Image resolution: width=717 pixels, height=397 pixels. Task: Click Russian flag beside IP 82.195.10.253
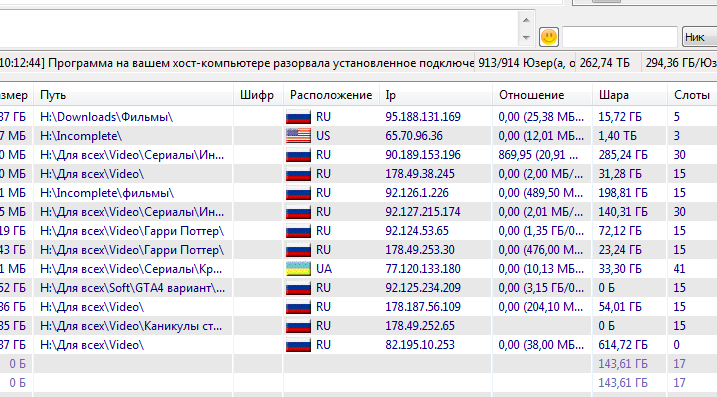click(298, 345)
